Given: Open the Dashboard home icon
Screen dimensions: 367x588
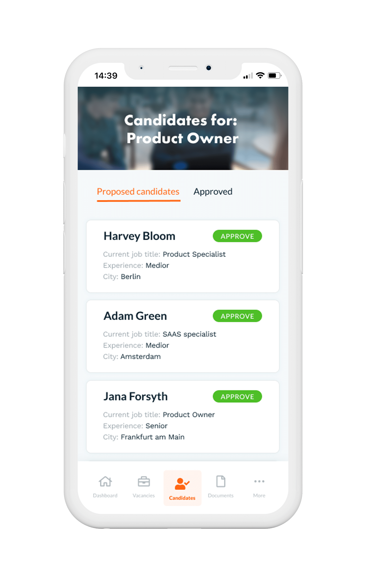Looking at the screenshot, I should tap(105, 482).
